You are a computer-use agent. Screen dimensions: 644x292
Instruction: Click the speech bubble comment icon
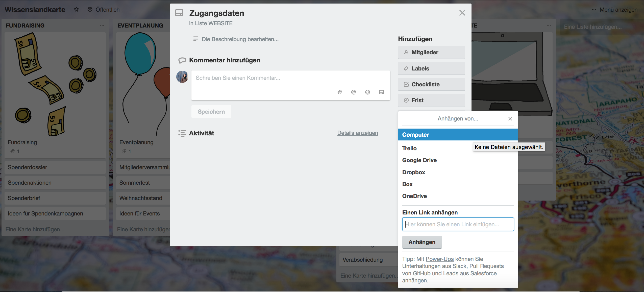[x=182, y=60]
